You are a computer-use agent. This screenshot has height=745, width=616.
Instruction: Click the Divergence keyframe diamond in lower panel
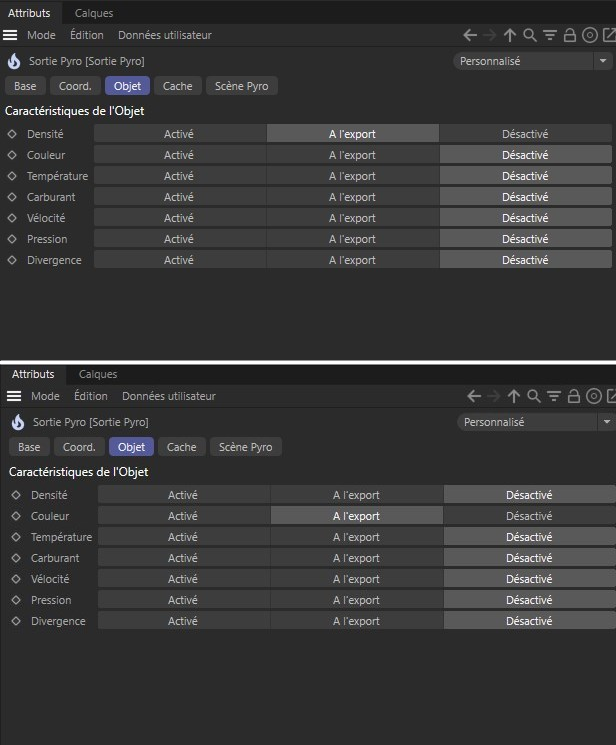pos(17,621)
